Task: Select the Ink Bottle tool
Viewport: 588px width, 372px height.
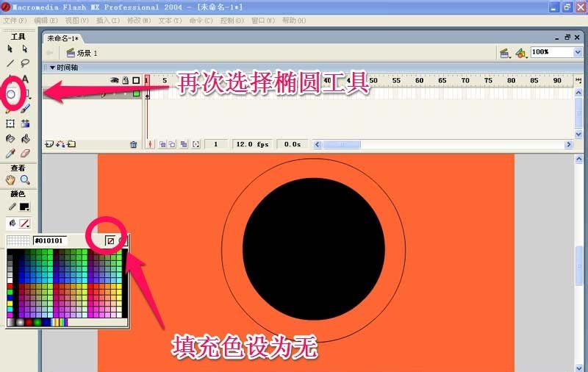Action: [10, 139]
